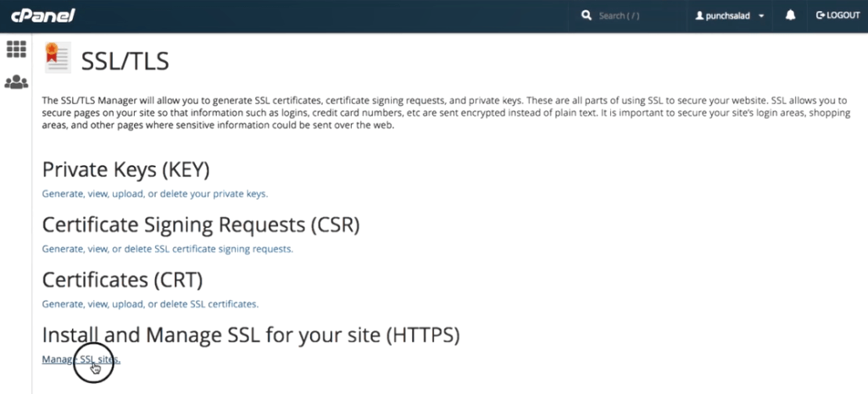Click the magnifying glass search icon
868x394 pixels.
(x=587, y=15)
